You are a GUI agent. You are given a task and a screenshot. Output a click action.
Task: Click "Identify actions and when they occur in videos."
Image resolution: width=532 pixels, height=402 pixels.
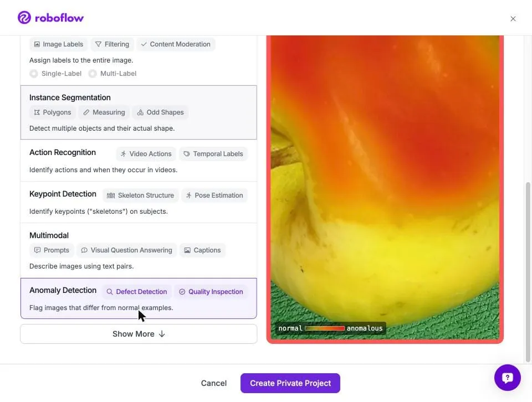pos(103,170)
